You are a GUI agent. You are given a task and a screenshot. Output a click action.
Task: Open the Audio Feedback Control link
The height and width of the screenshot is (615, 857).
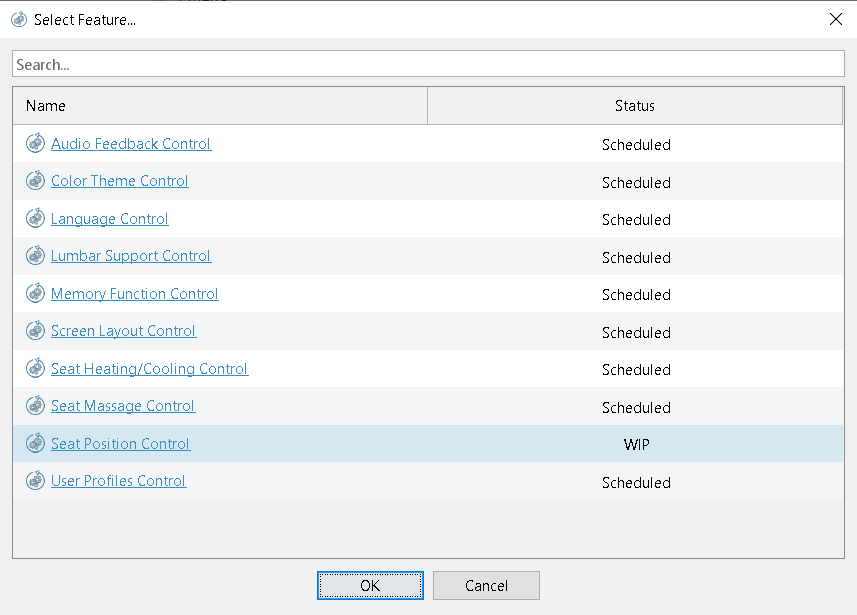[131, 144]
